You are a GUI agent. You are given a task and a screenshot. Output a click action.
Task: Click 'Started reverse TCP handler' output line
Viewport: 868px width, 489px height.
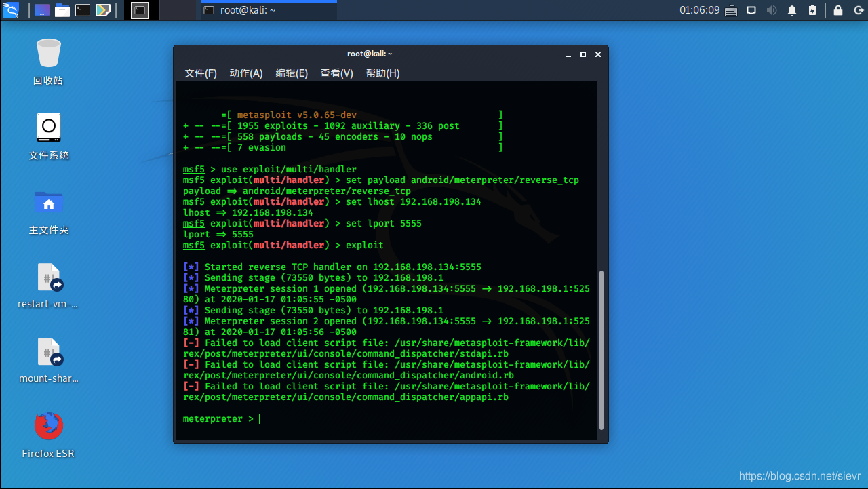click(332, 267)
